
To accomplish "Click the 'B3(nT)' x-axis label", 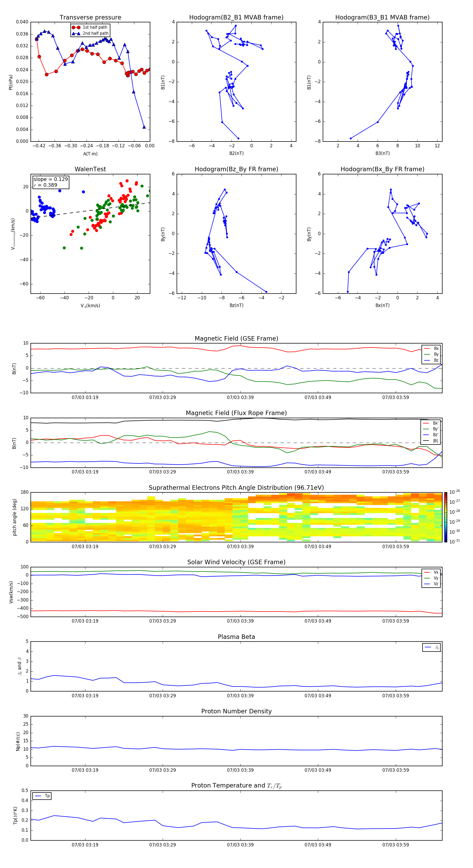I will pyautogui.click(x=382, y=153).
